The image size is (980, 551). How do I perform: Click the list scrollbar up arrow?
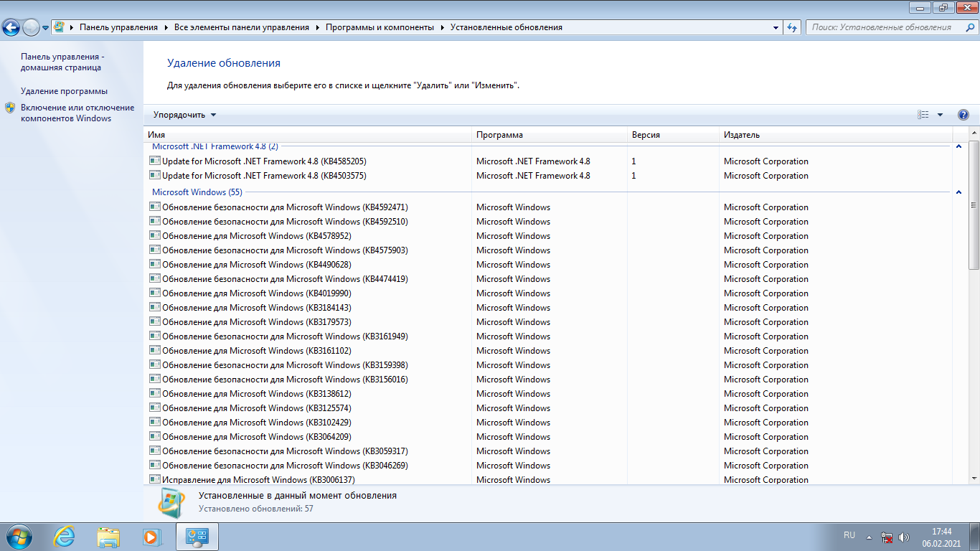point(974,134)
